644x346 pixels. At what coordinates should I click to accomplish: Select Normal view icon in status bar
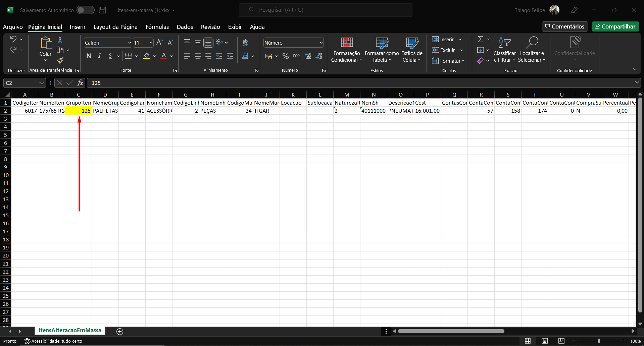(528, 341)
